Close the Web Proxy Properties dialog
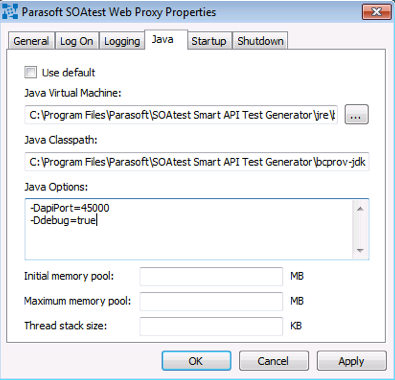Image resolution: width=395 pixels, height=380 pixels. 376,12
